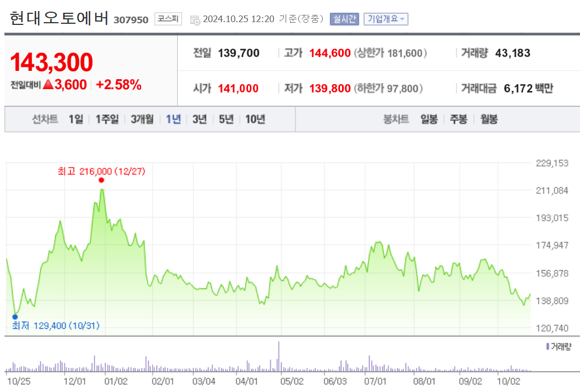Select the 1주일 line chart tab
This screenshot has height=392, width=580.
click(x=107, y=119)
